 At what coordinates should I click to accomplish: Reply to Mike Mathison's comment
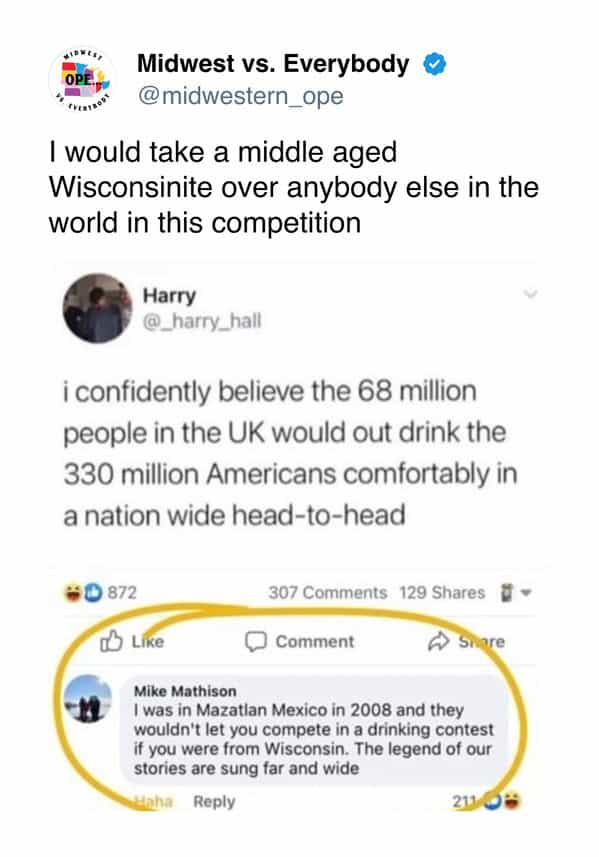tap(214, 802)
